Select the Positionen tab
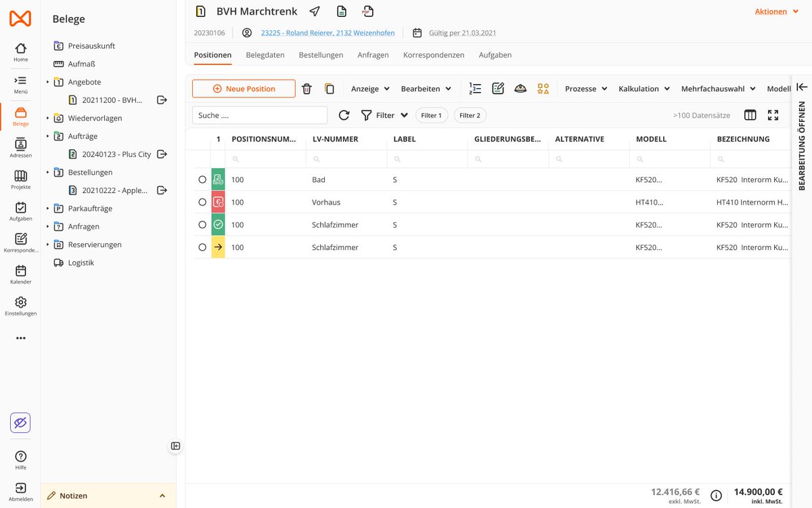 [x=212, y=55]
